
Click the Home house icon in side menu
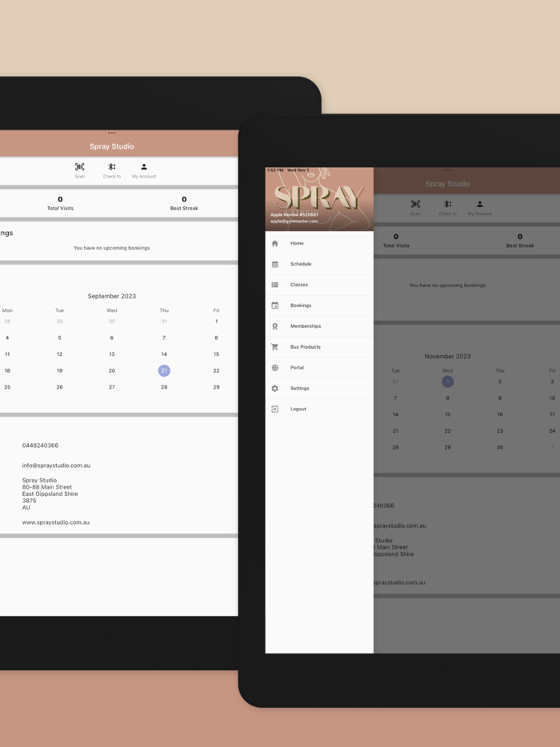coord(275,243)
